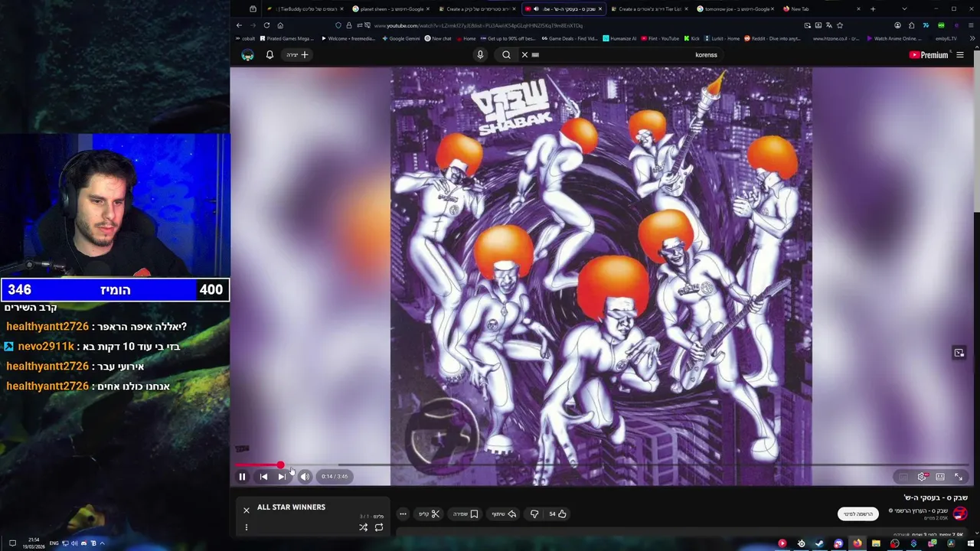Screen dimensions: 980x551
Task: Open Firefox from the taskbar
Action: click(857, 543)
